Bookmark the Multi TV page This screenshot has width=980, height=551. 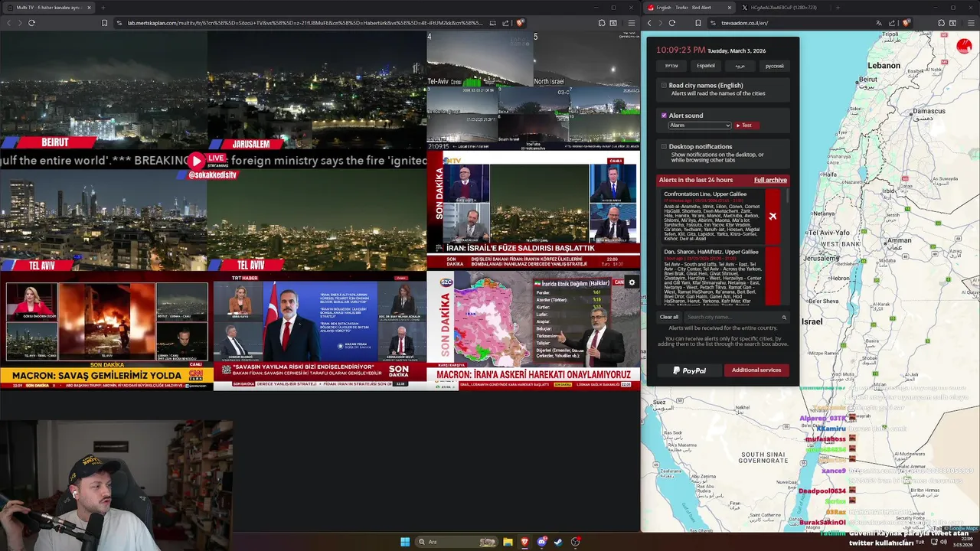tap(105, 23)
